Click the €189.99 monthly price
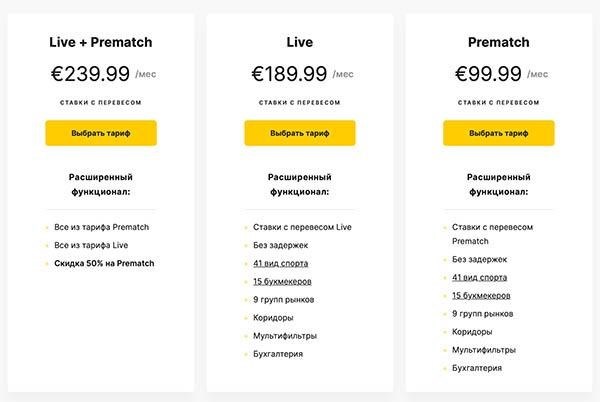 click(x=289, y=73)
